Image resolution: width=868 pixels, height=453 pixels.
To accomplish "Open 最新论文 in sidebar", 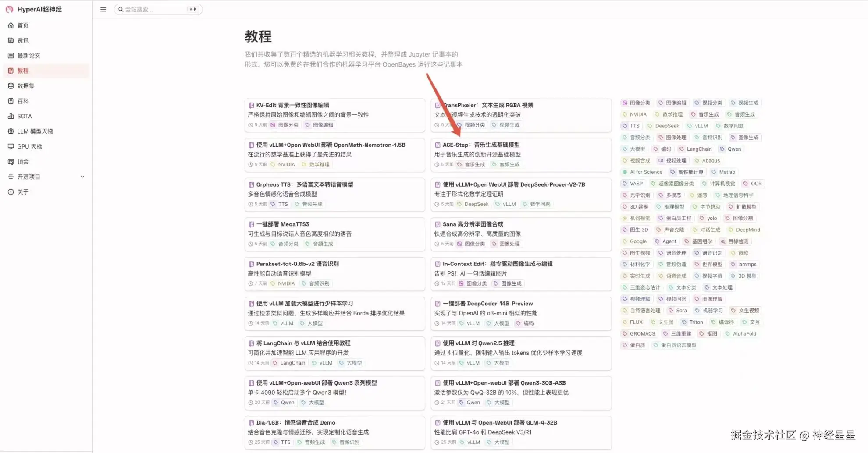I will (x=46, y=56).
